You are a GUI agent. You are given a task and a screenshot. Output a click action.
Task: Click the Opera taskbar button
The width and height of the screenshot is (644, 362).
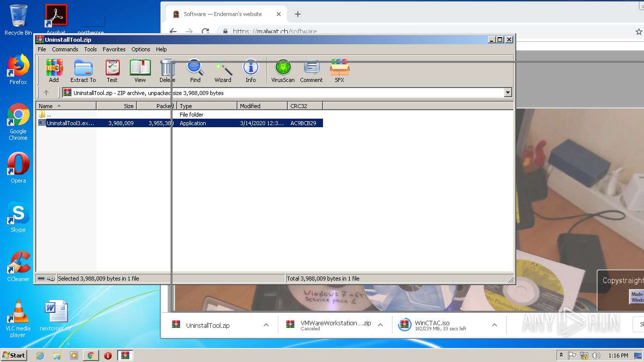(x=108, y=355)
